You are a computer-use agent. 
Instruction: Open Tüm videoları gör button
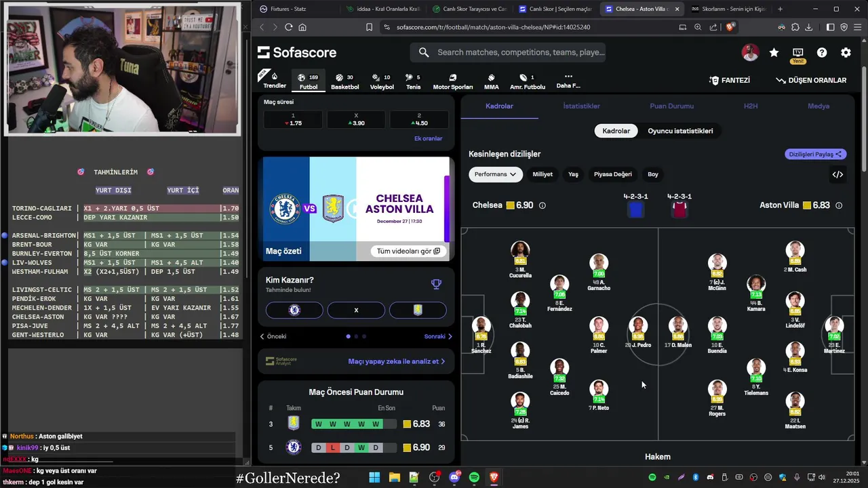tap(408, 251)
